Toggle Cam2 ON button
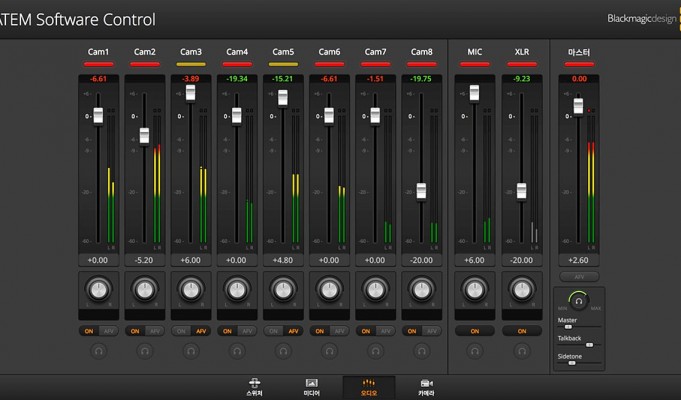Screen dimensions: 681x400 (135, 331)
